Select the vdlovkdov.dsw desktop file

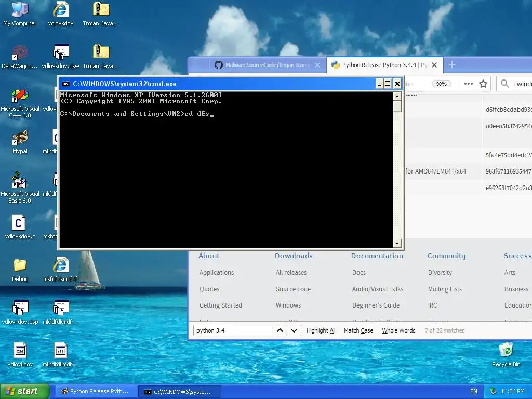click(60, 57)
